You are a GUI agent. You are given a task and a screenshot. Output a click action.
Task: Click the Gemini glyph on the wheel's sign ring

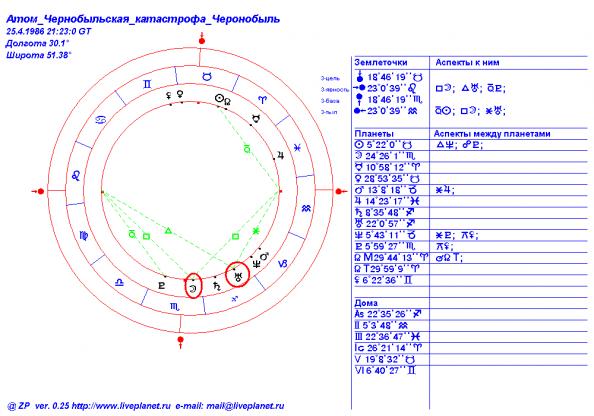(x=147, y=84)
